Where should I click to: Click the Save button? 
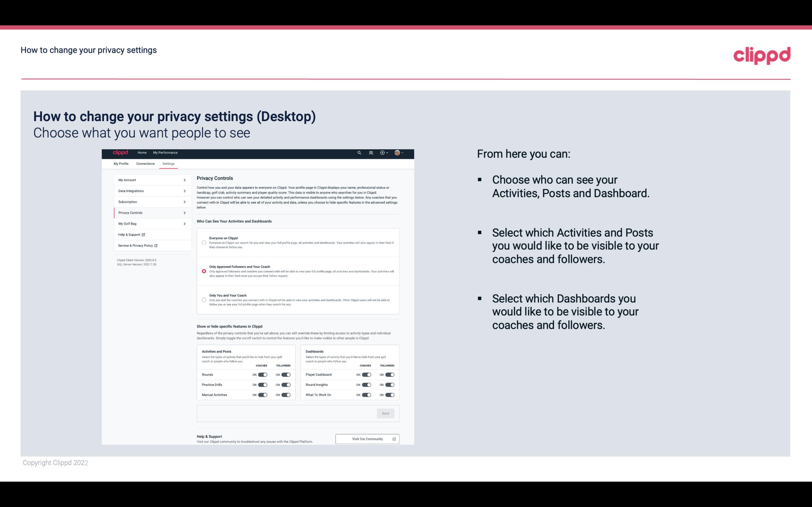point(386,413)
